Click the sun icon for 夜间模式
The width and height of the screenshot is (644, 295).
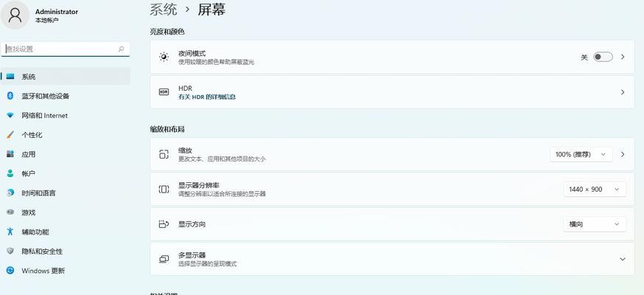[164, 57]
